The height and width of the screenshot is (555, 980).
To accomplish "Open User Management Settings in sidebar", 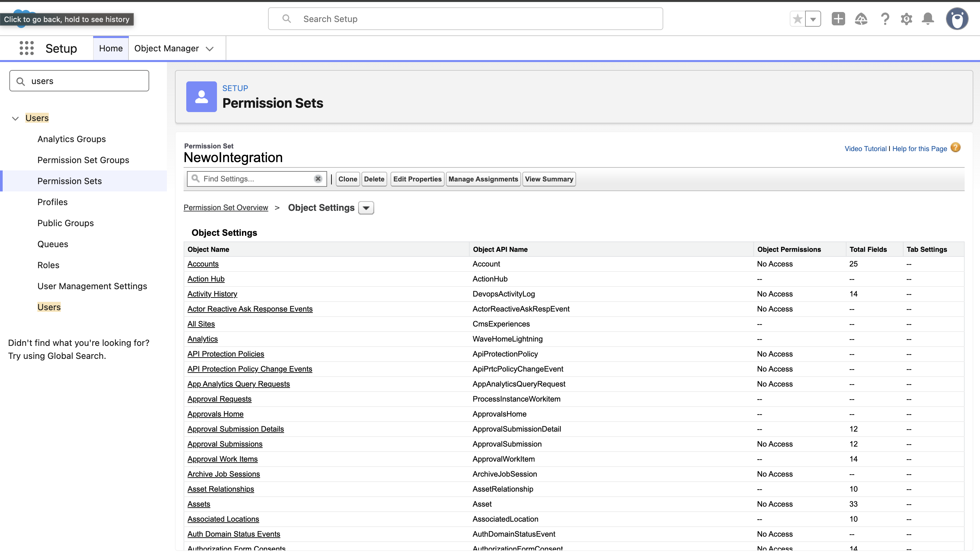I will [92, 286].
